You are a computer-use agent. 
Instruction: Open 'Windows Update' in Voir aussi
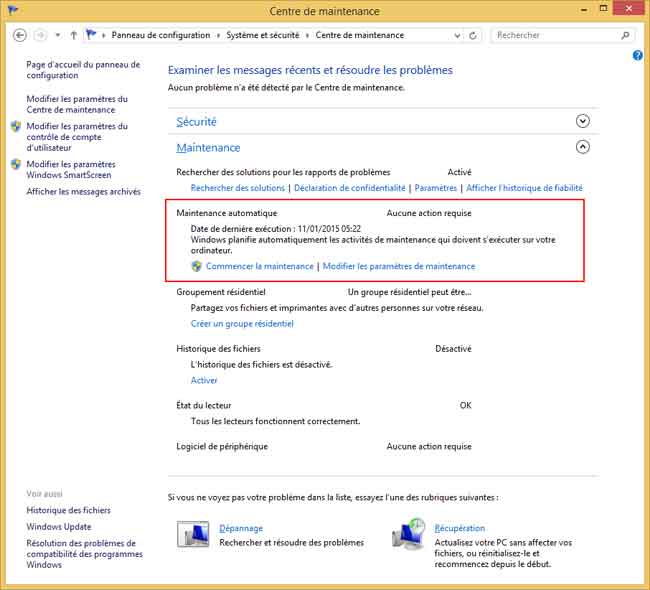(x=59, y=527)
